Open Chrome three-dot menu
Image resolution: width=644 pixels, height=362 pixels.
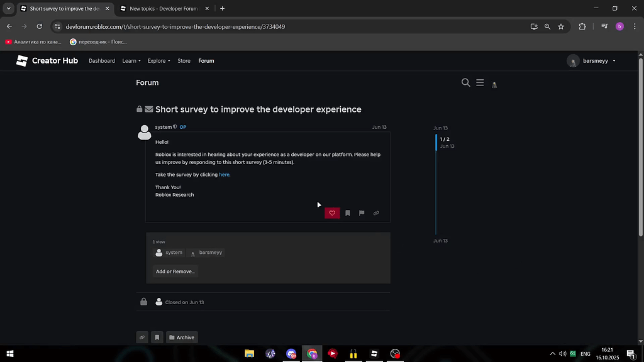pos(635,26)
